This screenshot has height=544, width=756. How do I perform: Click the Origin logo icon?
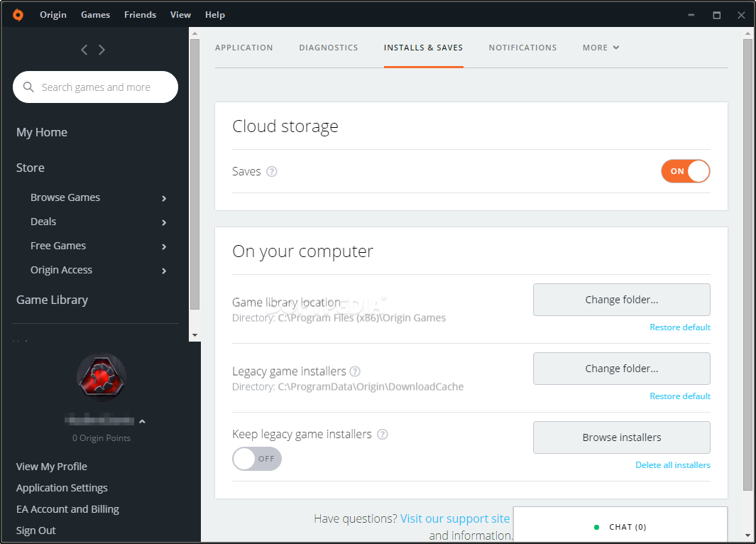coord(18,15)
